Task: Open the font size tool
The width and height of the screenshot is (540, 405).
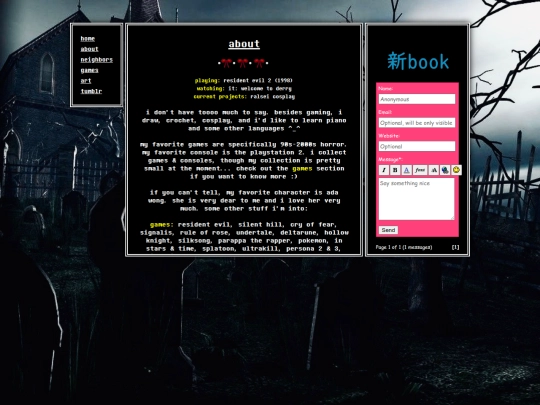Action: (x=434, y=170)
